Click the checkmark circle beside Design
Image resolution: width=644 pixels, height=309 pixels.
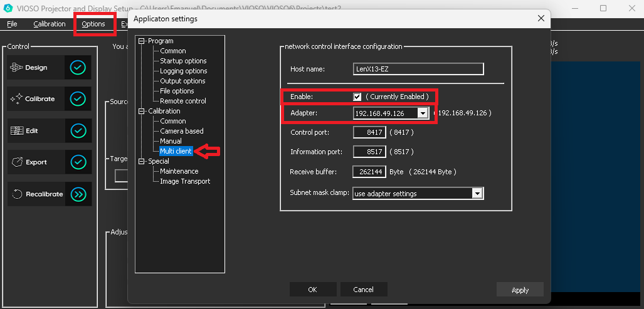pyautogui.click(x=78, y=68)
